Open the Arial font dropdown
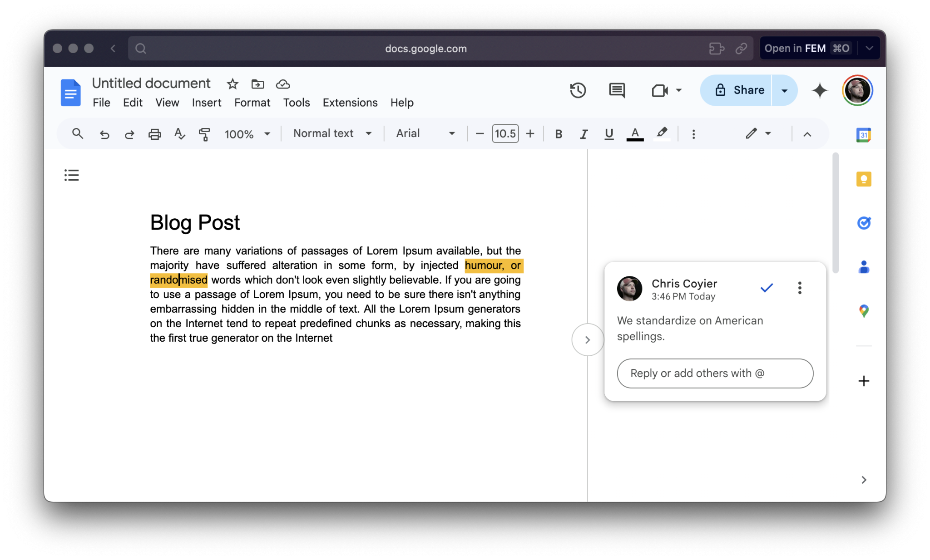 pyautogui.click(x=425, y=133)
